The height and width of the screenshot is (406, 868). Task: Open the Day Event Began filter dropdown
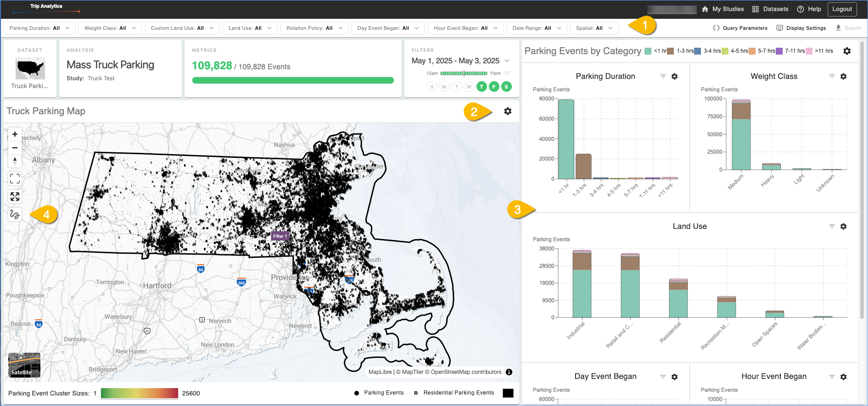click(388, 28)
